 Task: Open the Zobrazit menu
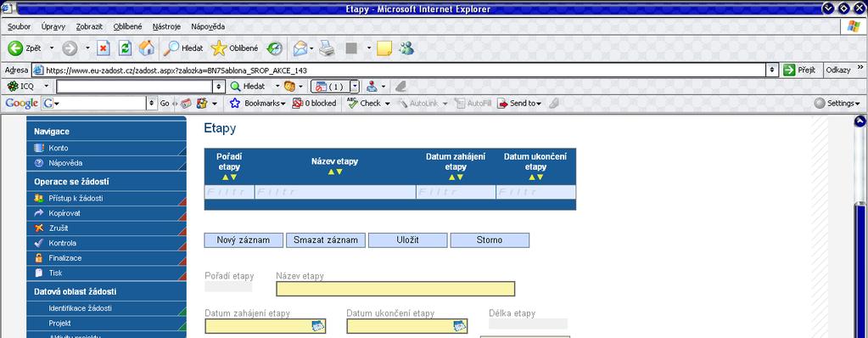(89, 26)
